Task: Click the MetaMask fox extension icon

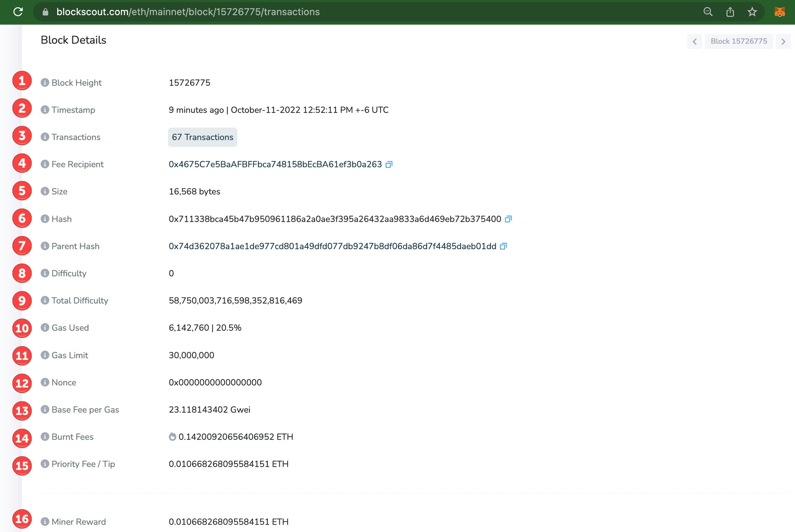Action: pyautogui.click(x=779, y=12)
